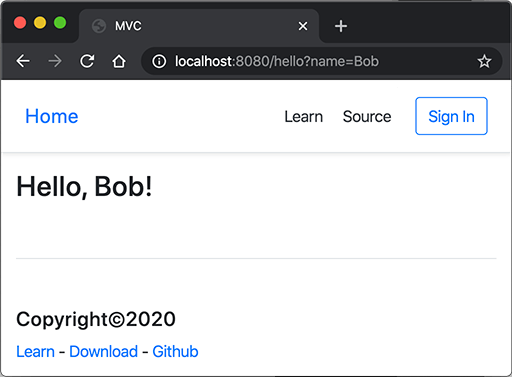Image resolution: width=512 pixels, height=377 pixels.
Task: Close the MVC tab
Action: tap(303, 26)
